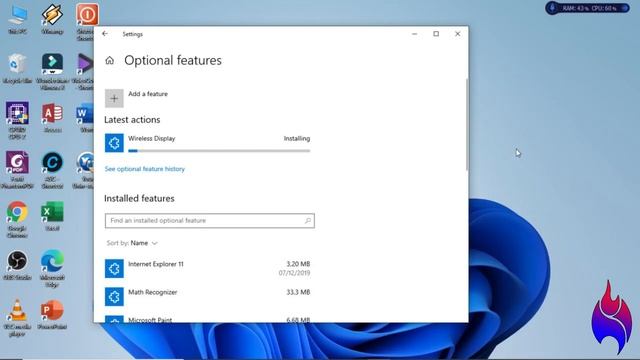This screenshot has height=360, width=640.
Task: Open the Word desktop shortcut
Action: pos(85,118)
